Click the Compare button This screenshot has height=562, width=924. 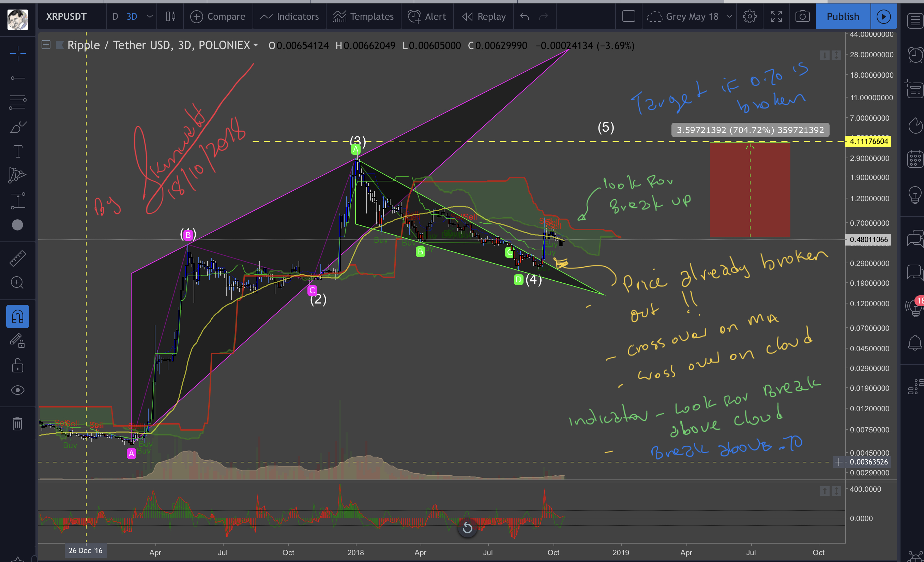(217, 16)
